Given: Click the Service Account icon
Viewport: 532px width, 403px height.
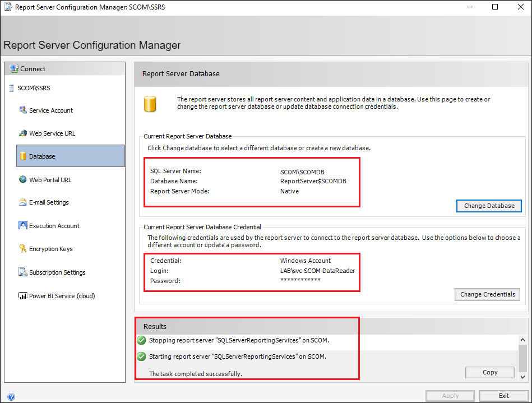Looking at the screenshot, I should click(23, 110).
